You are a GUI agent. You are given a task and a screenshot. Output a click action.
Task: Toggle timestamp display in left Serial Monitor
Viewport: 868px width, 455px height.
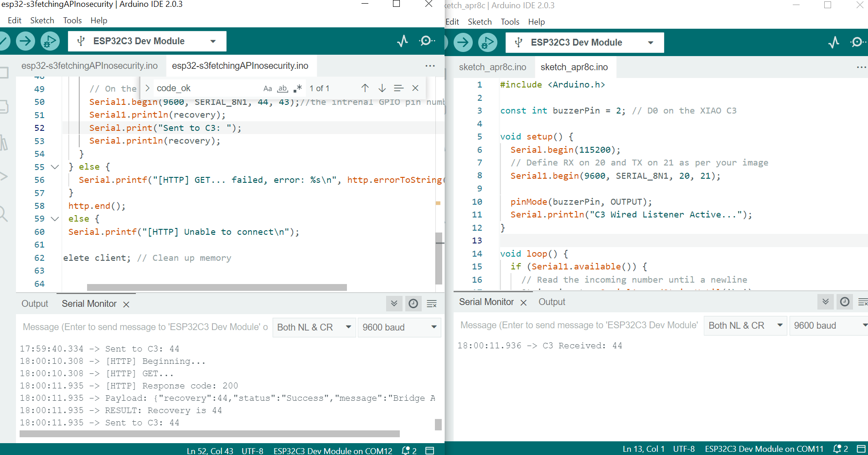pyautogui.click(x=413, y=304)
